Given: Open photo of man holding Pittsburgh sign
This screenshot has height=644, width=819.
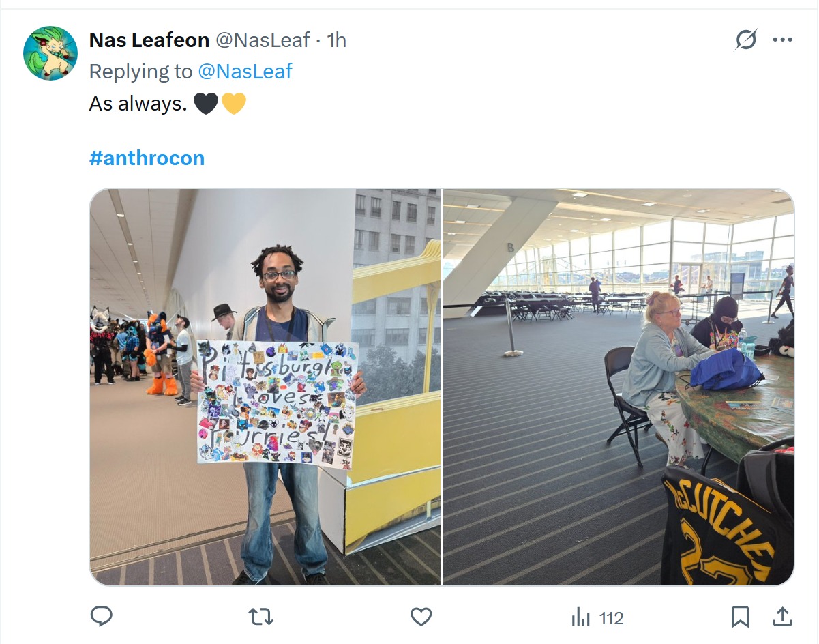Looking at the screenshot, I should pyautogui.click(x=265, y=387).
